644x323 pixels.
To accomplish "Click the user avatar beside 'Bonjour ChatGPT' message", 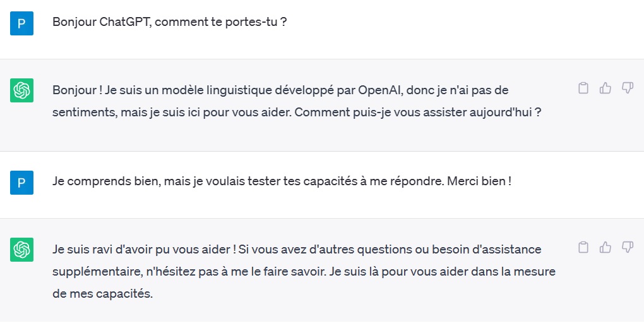I will coord(21,23).
